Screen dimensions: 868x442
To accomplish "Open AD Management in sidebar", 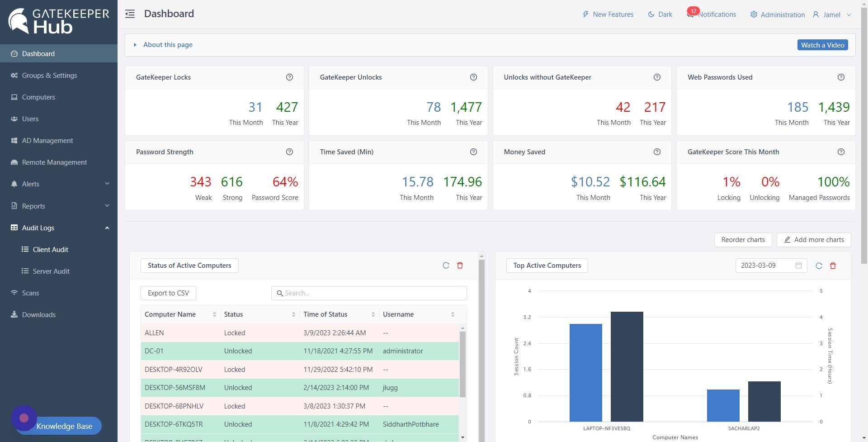I will [x=59, y=140].
